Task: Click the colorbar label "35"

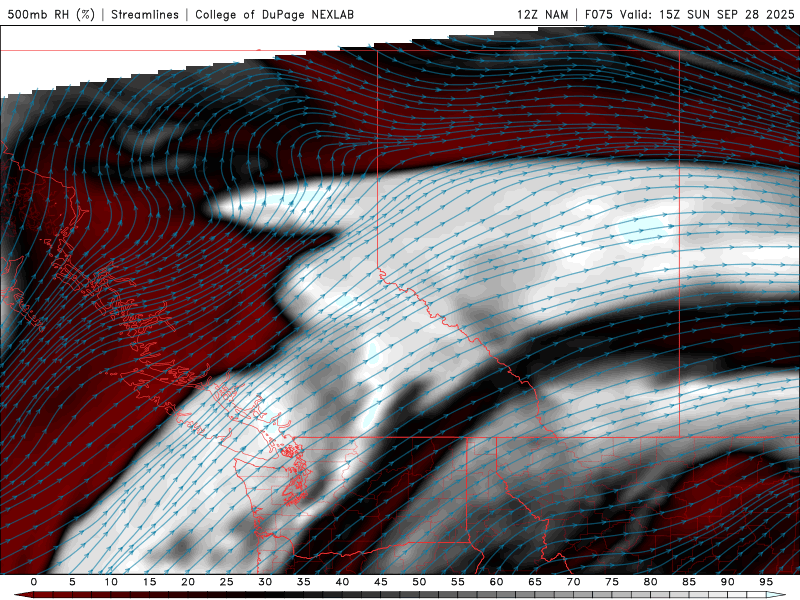Action: coord(304,582)
